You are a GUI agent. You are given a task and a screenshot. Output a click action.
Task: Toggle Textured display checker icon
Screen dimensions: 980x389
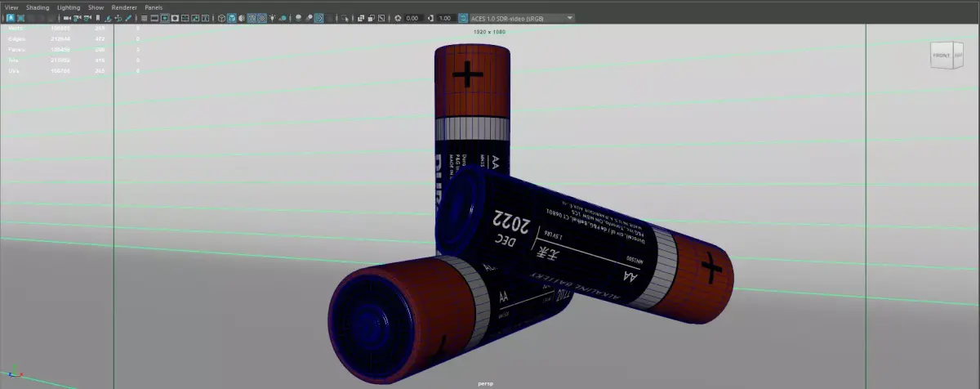pyautogui.click(x=262, y=18)
